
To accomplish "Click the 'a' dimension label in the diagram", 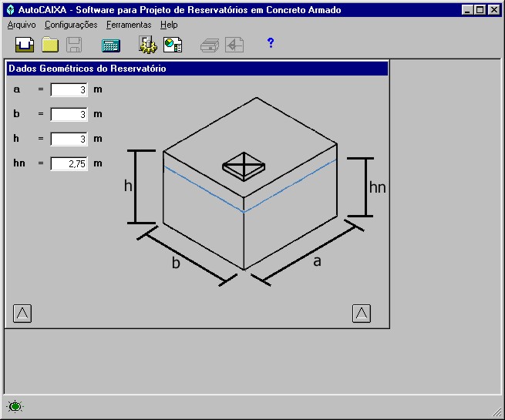I will (317, 261).
